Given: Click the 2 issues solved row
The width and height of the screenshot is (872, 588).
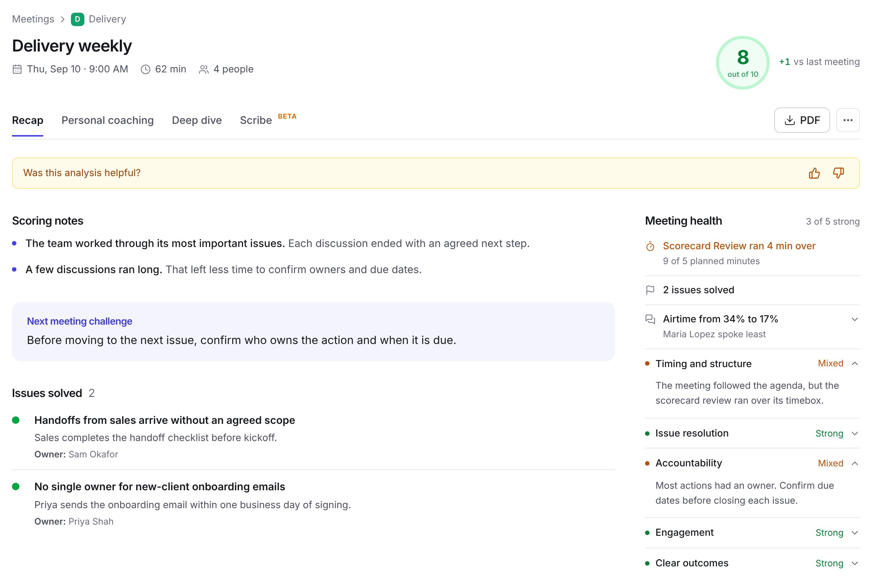Looking at the screenshot, I should [752, 290].
